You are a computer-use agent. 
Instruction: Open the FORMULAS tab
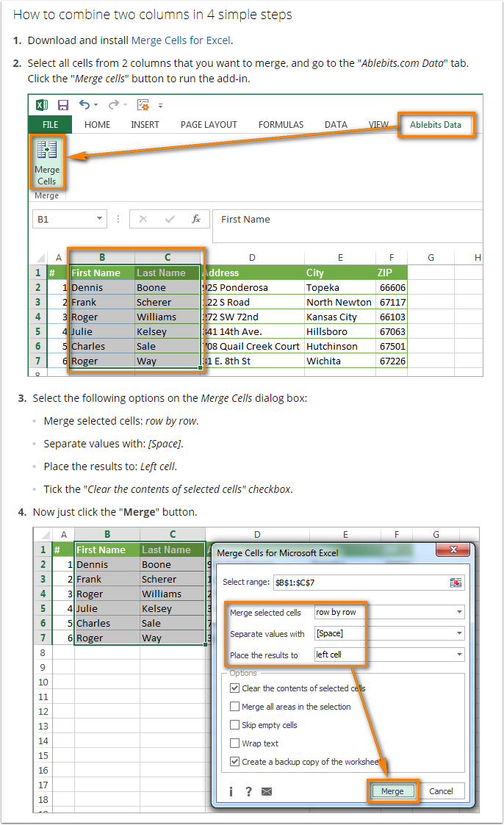click(x=281, y=125)
